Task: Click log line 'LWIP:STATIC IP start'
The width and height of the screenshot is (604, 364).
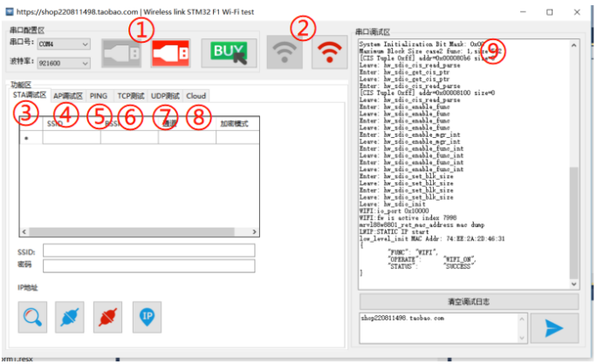Action: point(394,231)
